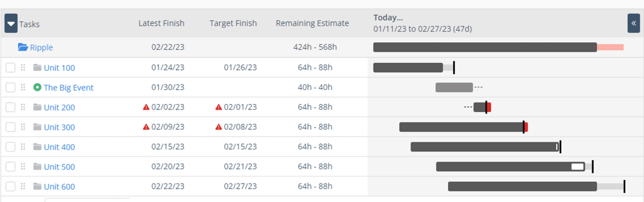644x202 pixels.
Task: Click the folder icon beside Unit 500
Action: (x=37, y=167)
